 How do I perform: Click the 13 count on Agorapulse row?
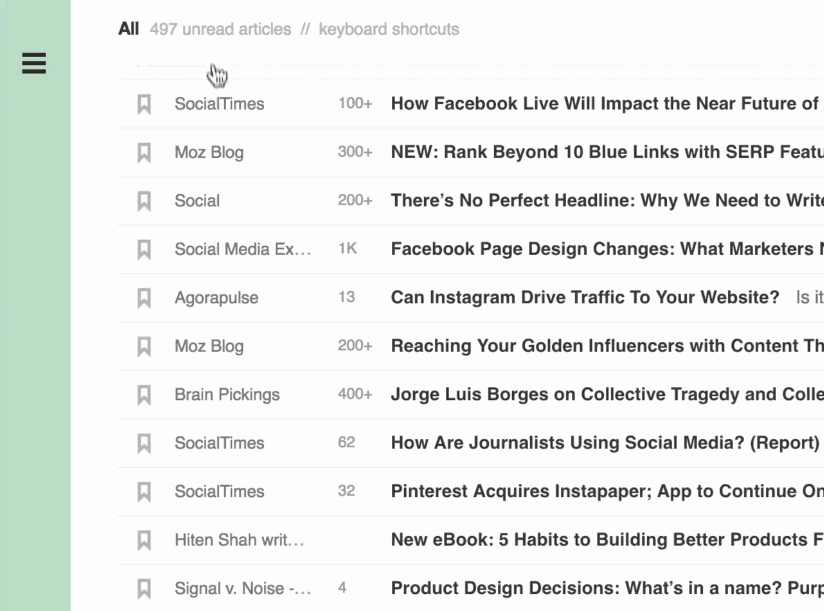click(x=346, y=297)
